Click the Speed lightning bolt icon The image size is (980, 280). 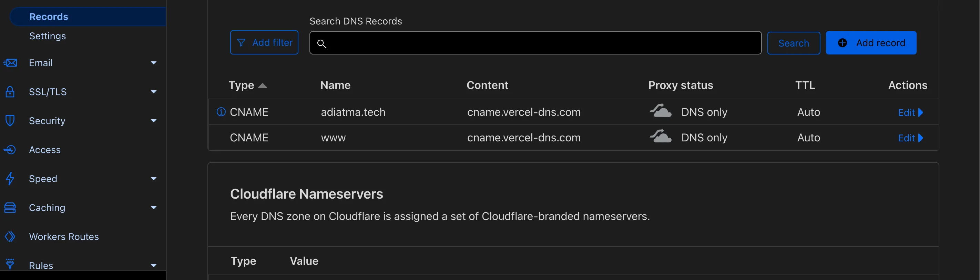click(10, 179)
